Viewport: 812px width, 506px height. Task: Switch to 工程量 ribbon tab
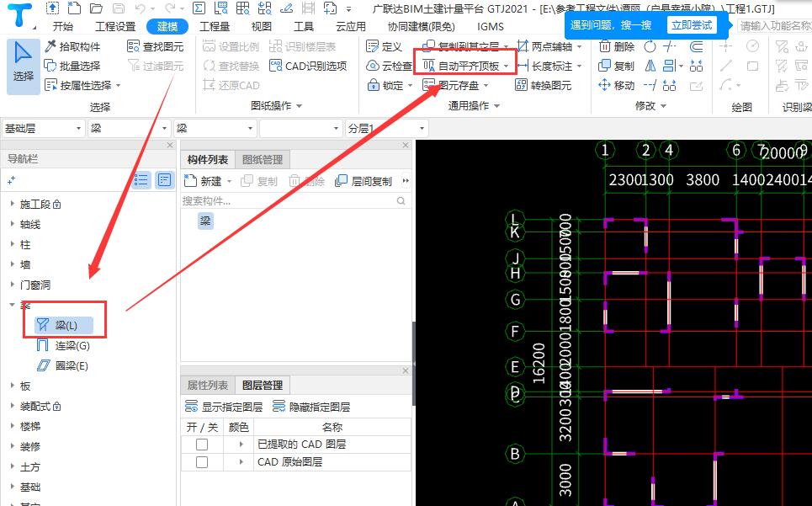pos(215,26)
